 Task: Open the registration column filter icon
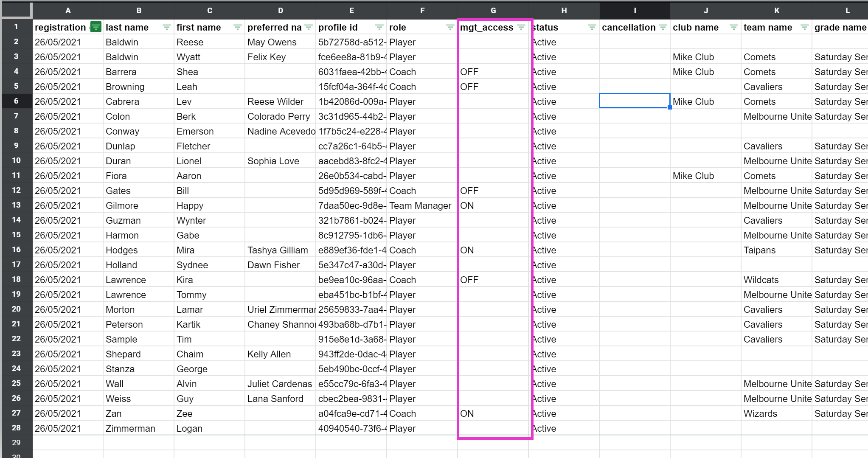[96, 27]
